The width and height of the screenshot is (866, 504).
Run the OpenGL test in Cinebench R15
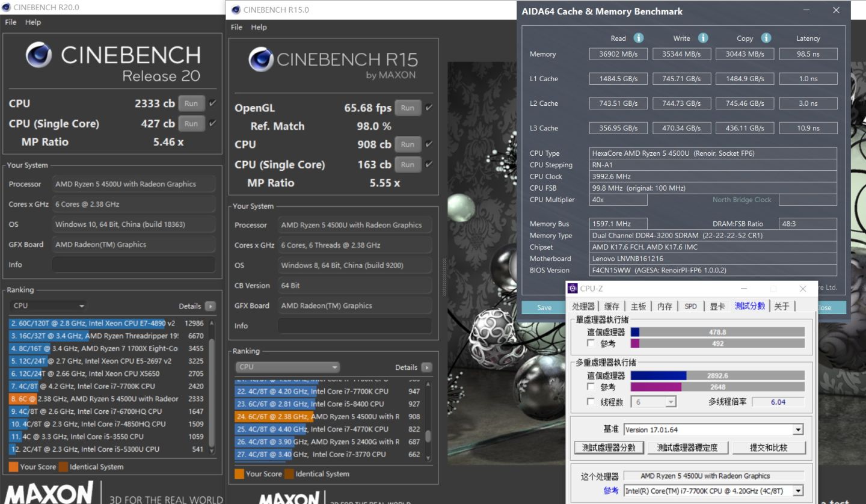tap(407, 108)
